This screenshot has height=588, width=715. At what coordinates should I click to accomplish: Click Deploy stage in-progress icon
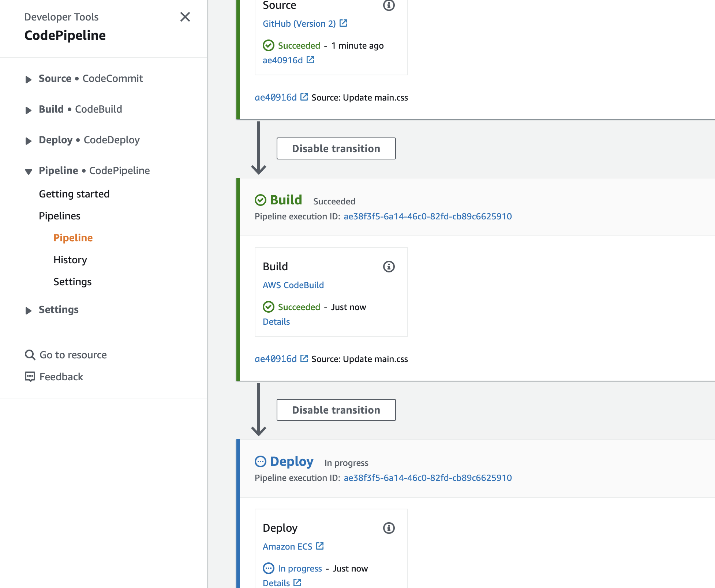tap(260, 461)
